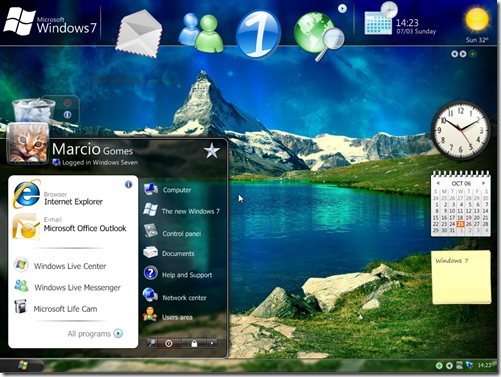Screen dimensions: 501x377
Task: Open Network center
Action: pos(183,297)
